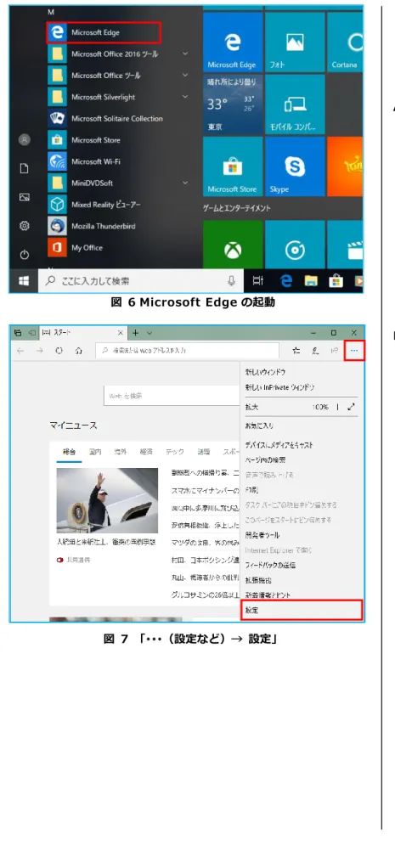Open the モバイル コンパ... tile
The height and width of the screenshot is (868, 395).
tap(295, 104)
